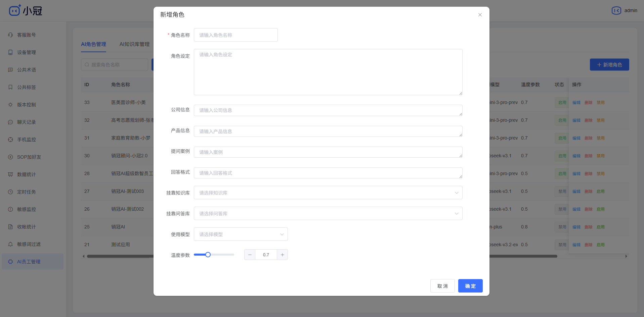Cancel the dialog with 取消

(442, 286)
